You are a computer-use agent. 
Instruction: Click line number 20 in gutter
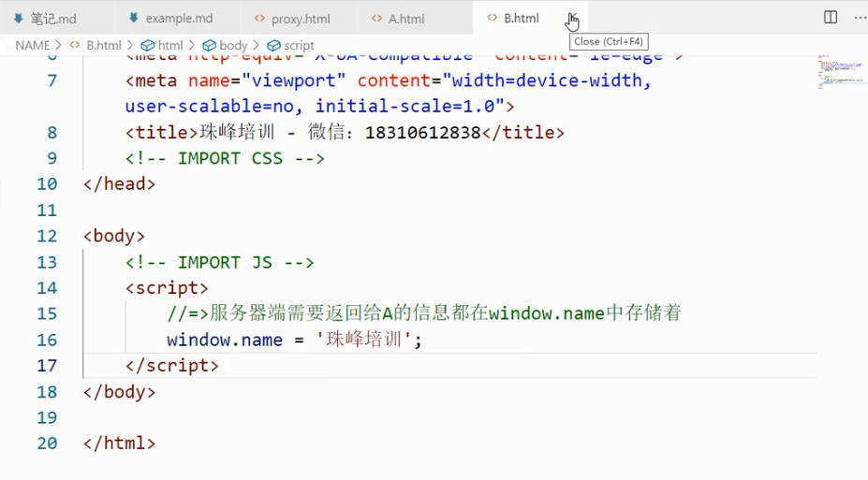pyautogui.click(x=47, y=444)
